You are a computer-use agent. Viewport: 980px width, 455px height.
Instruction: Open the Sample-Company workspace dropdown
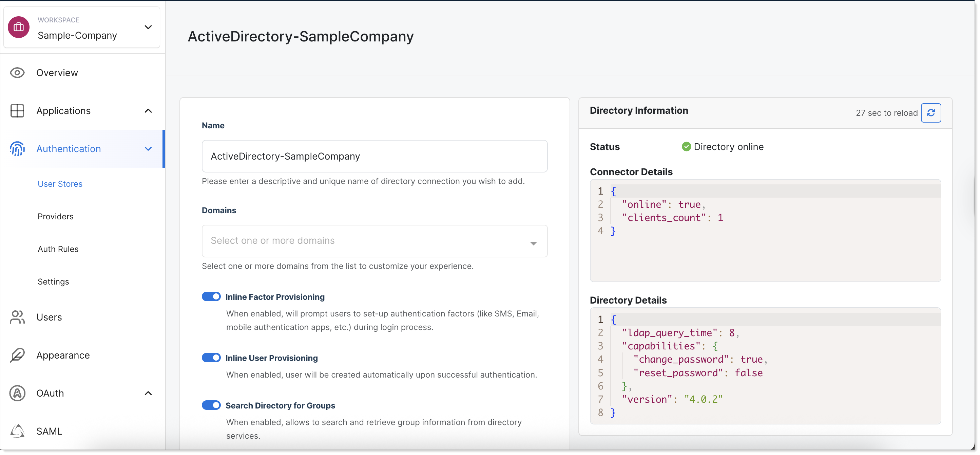[x=82, y=28]
